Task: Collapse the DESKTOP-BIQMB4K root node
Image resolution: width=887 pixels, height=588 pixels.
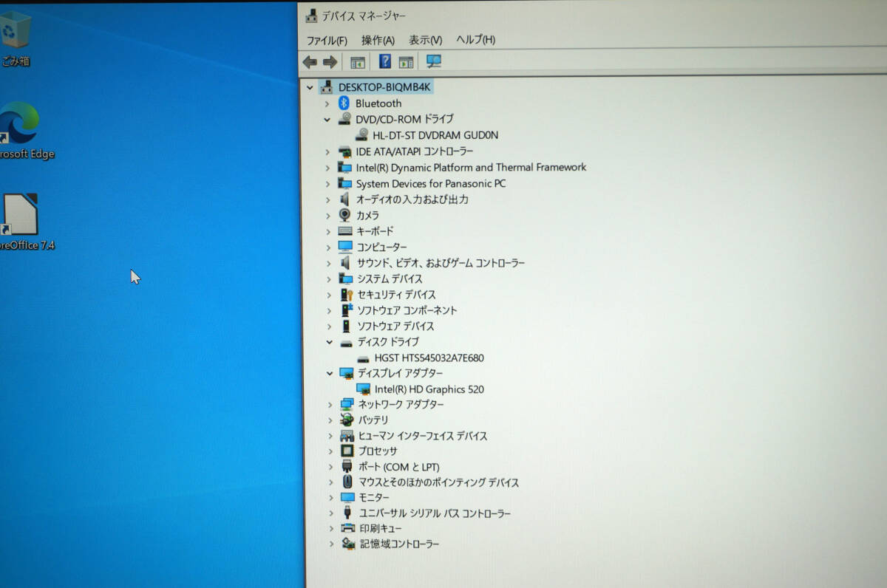Action: (310, 87)
